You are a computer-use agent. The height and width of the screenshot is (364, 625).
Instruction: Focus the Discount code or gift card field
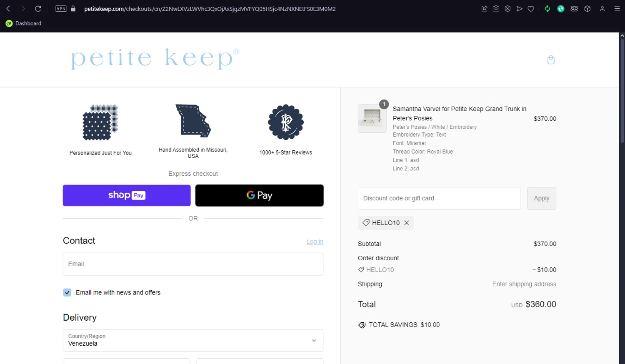[x=439, y=198]
